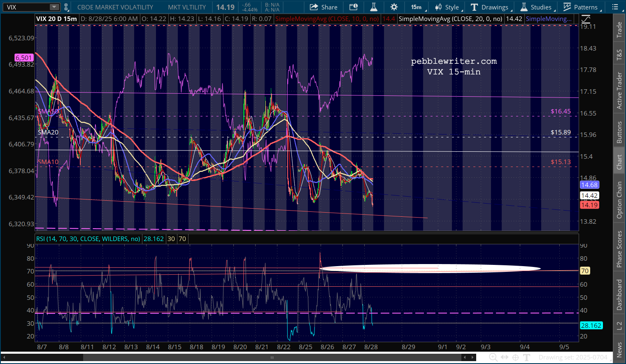
Task: Open chart settings gear icon
Action: pyautogui.click(x=394, y=7)
